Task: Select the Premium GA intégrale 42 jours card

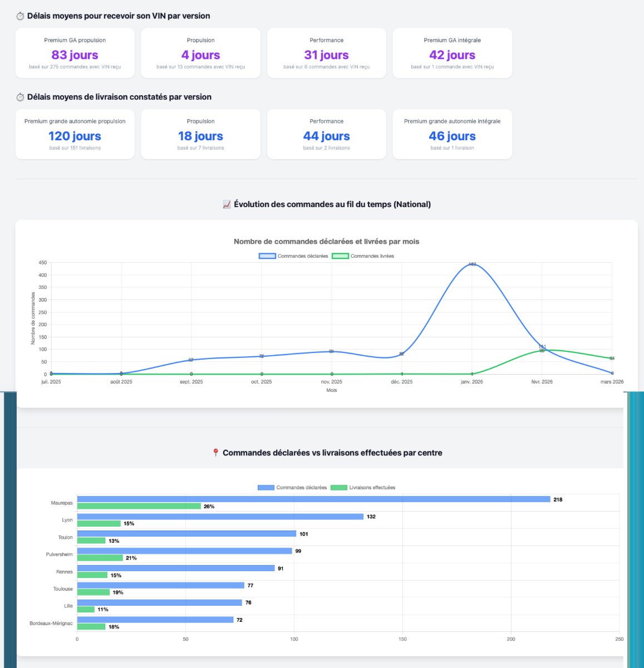Action: pyautogui.click(x=453, y=53)
